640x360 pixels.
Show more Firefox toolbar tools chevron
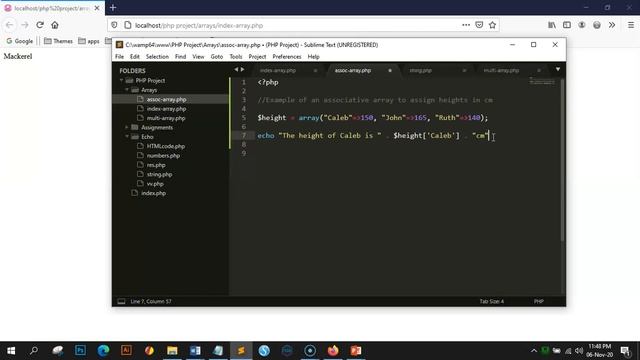[612, 25]
